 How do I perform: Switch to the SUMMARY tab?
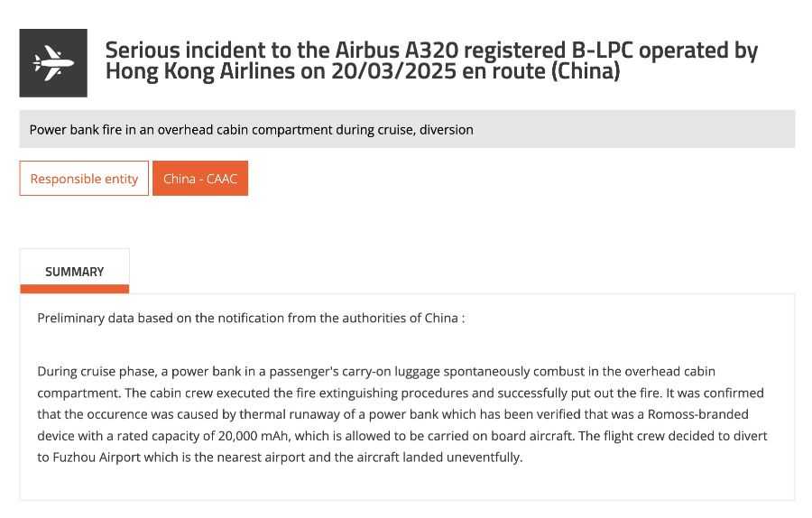tap(75, 272)
